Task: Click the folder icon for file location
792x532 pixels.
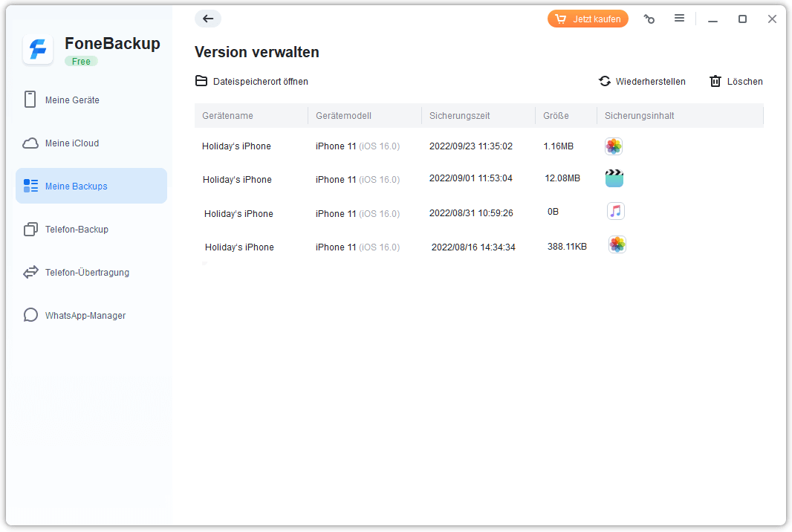Action: pyautogui.click(x=201, y=81)
